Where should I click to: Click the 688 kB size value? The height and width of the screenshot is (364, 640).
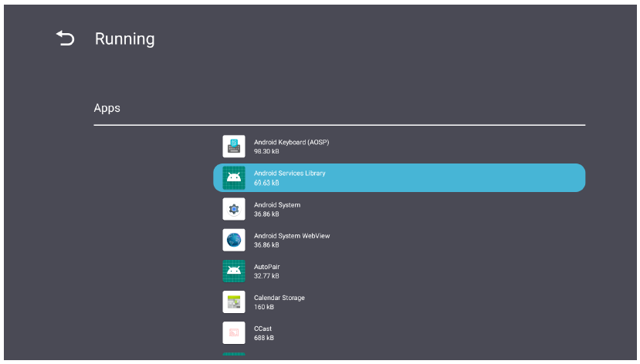click(264, 338)
